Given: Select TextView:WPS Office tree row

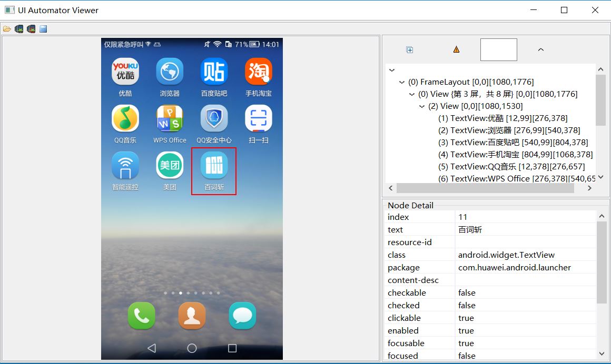Looking at the screenshot, I should [x=517, y=178].
